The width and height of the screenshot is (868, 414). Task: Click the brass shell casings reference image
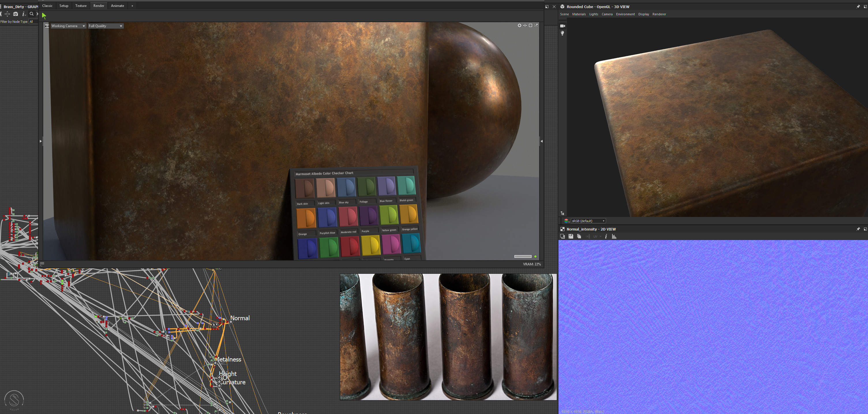pyautogui.click(x=448, y=337)
